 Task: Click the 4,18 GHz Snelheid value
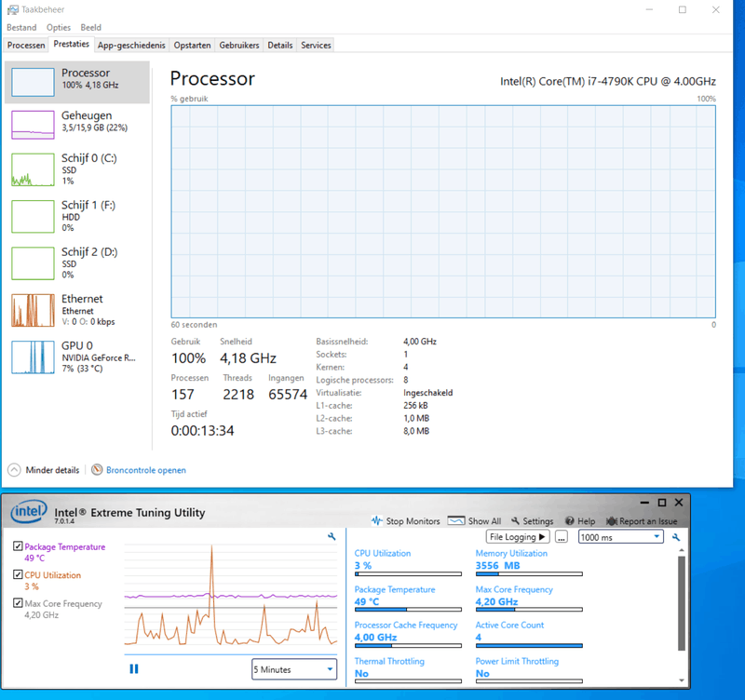tap(248, 358)
